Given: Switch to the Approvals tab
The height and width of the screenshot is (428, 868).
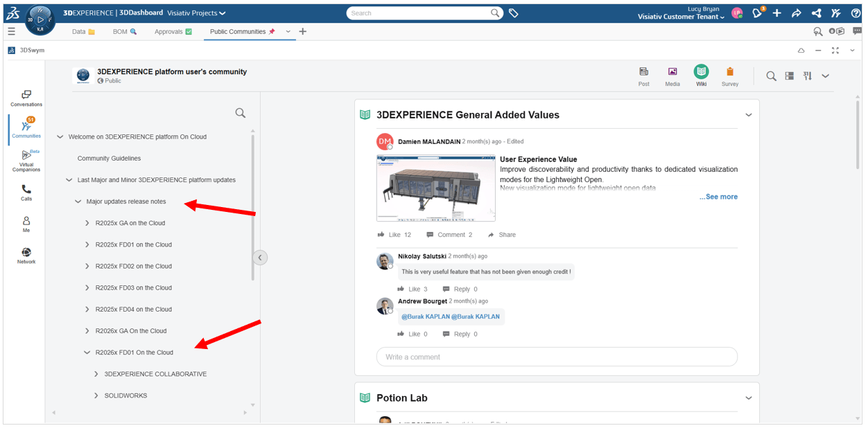Looking at the screenshot, I should click(x=173, y=32).
